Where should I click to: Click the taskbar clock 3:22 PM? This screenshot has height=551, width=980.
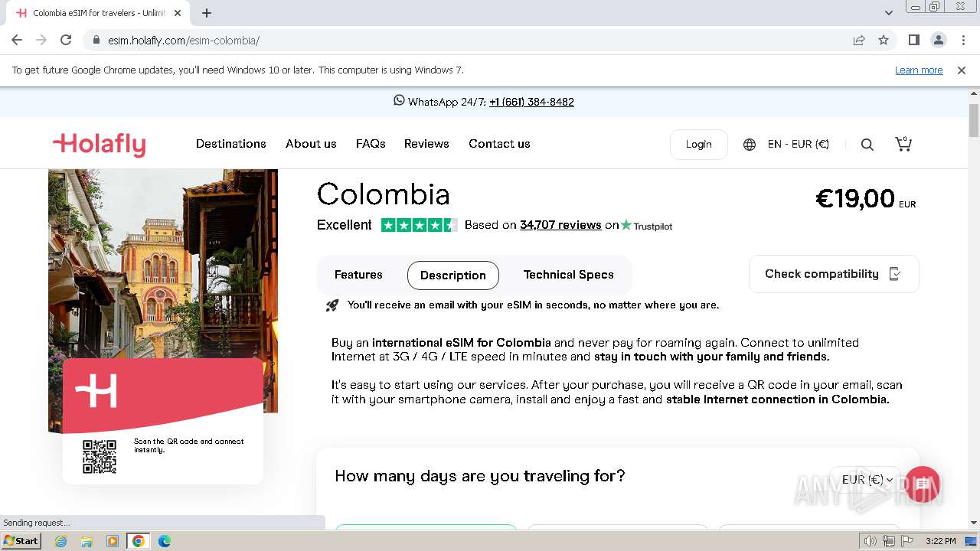click(941, 541)
